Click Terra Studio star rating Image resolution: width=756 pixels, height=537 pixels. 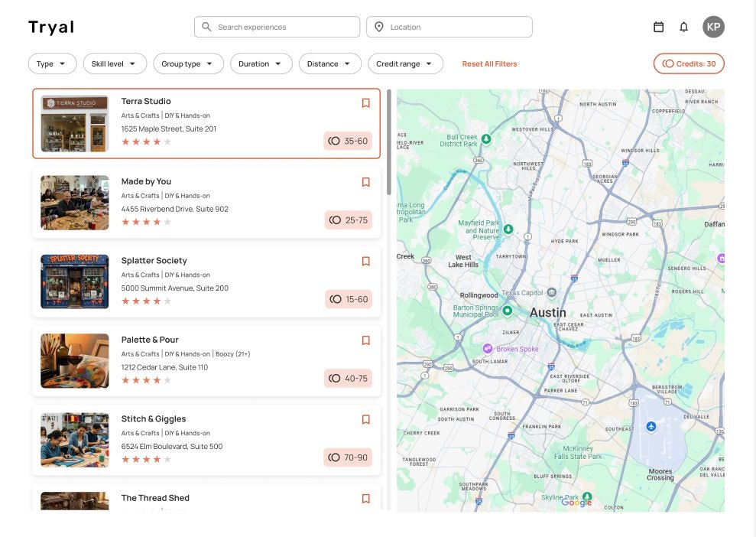146,142
